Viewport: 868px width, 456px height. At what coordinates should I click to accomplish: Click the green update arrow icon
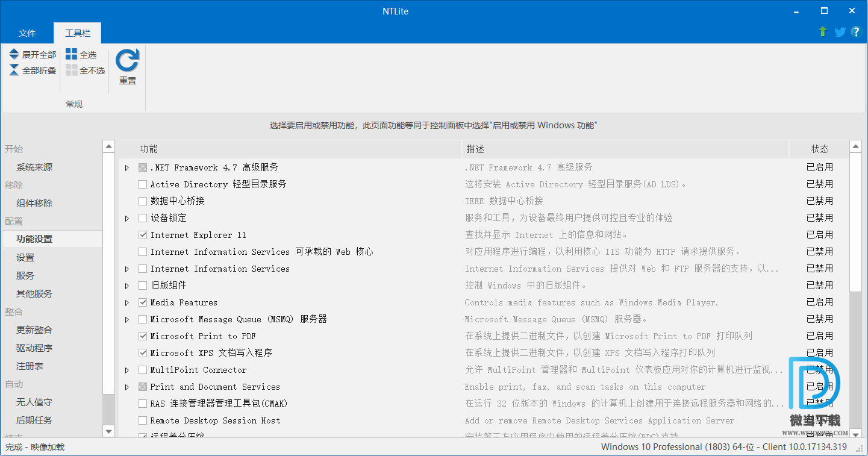tap(823, 31)
